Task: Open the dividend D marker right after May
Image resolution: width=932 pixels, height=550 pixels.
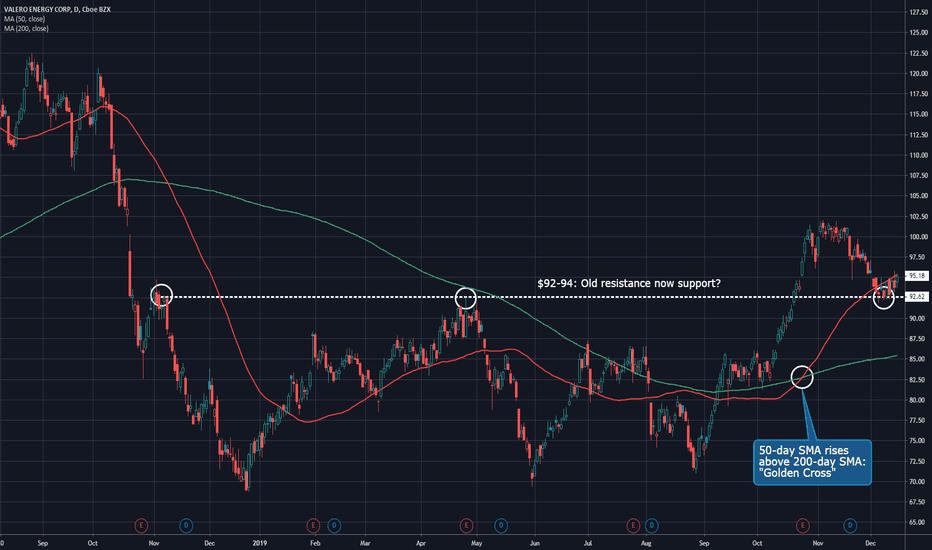Action: tap(501, 526)
